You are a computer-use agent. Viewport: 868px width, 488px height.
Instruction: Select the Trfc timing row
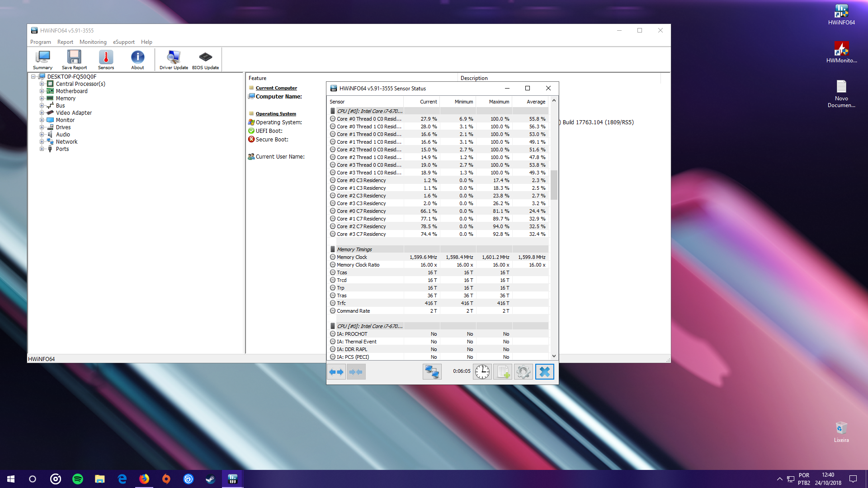[x=438, y=303]
